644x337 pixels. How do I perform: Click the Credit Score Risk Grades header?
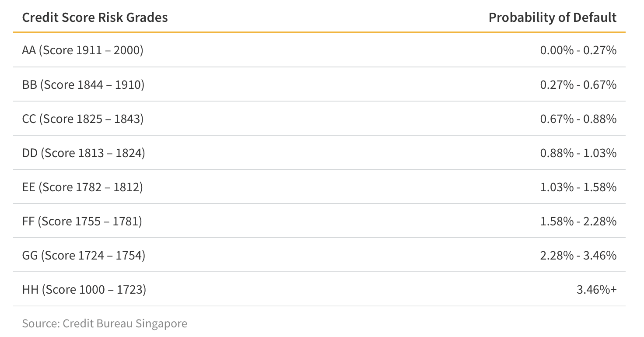pyautogui.click(x=95, y=18)
